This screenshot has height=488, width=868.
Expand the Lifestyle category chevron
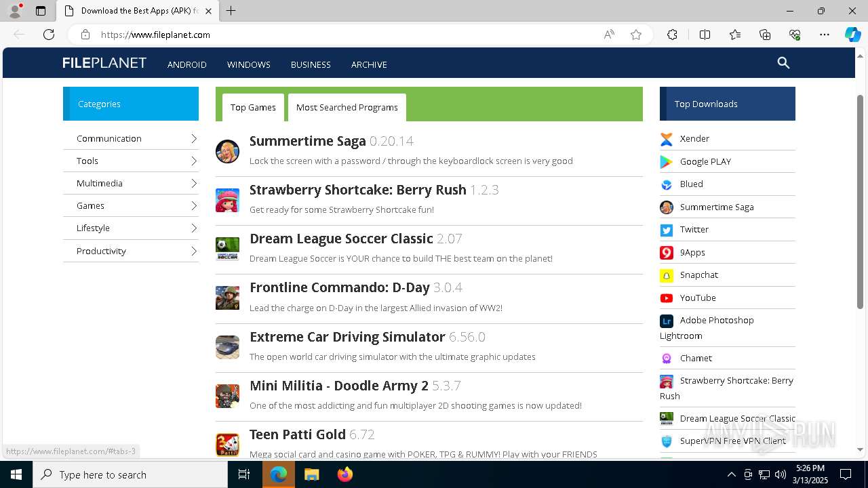point(193,228)
